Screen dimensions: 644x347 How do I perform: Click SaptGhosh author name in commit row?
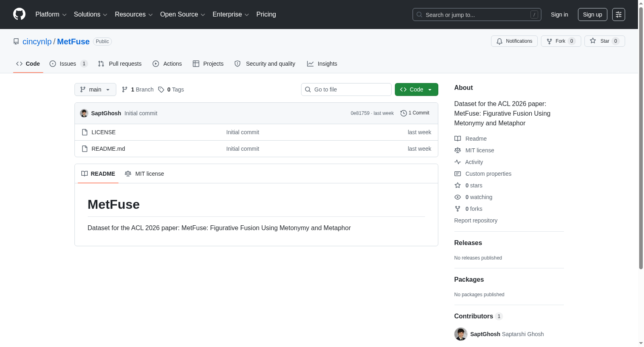click(106, 113)
